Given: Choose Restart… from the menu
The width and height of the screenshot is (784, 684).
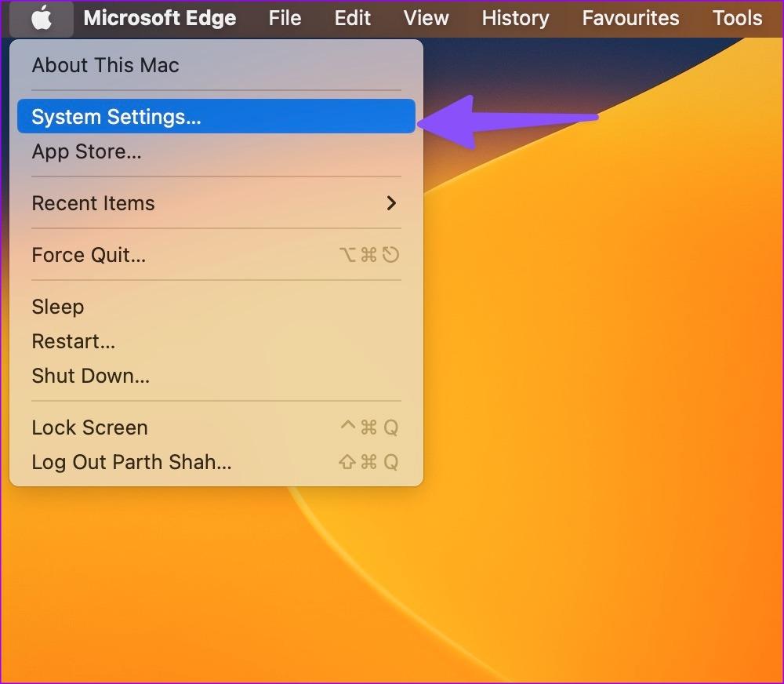Looking at the screenshot, I should click(216, 341).
